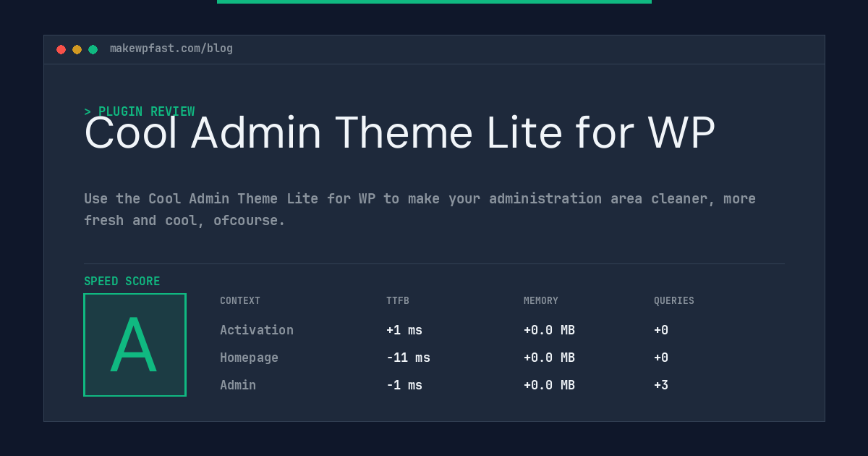Click the Activation memory value +0.0 MB
The image size is (868, 456).
[549, 330]
